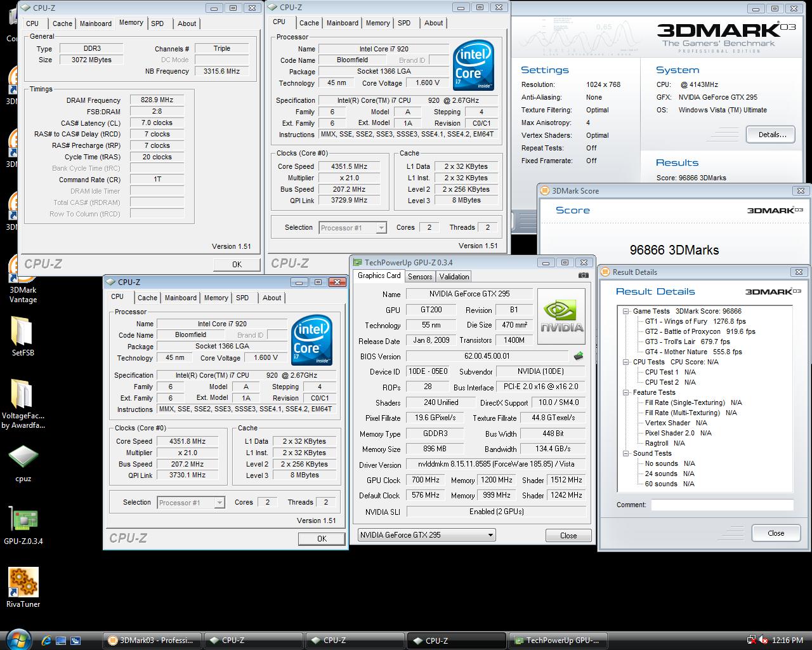Collapse the Sound Tests tree node

click(x=626, y=453)
